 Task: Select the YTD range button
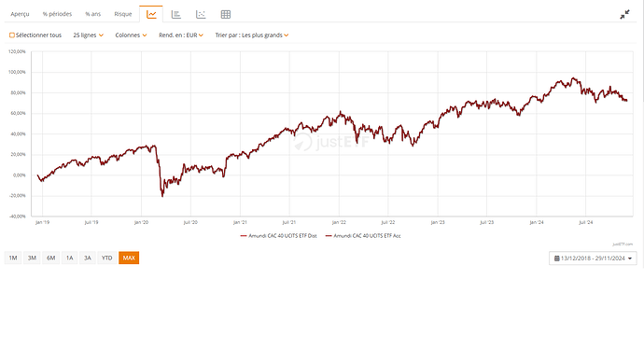106,258
